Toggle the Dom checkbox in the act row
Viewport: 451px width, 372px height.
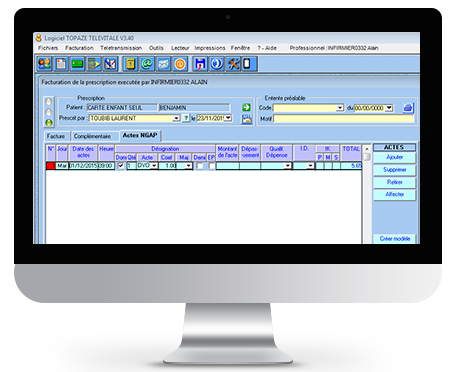(x=121, y=166)
